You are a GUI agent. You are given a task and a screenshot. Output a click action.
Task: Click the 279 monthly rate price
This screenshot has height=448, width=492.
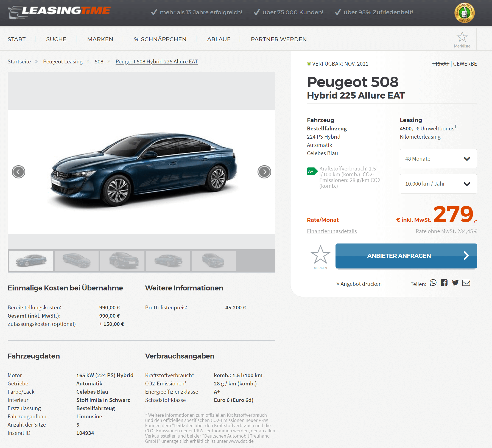click(x=453, y=214)
